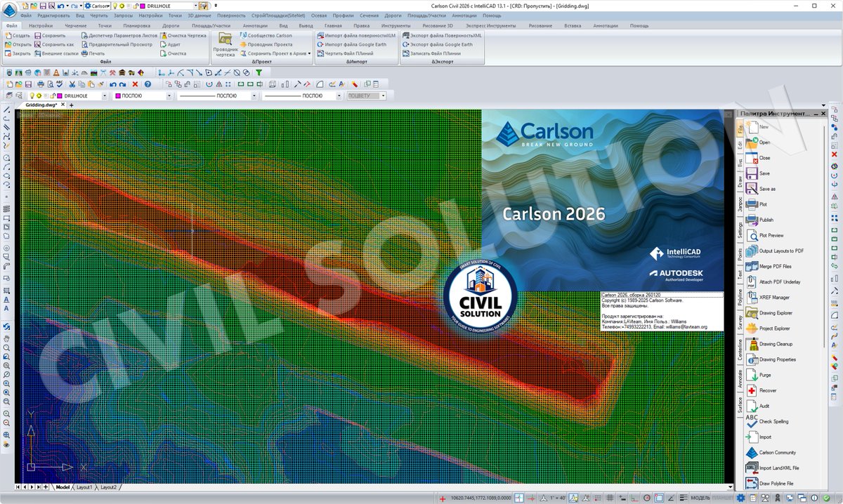The width and height of the screenshot is (843, 504).
Task: Click the magenta ПОСЛОЮ color swatch
Action: tap(118, 95)
